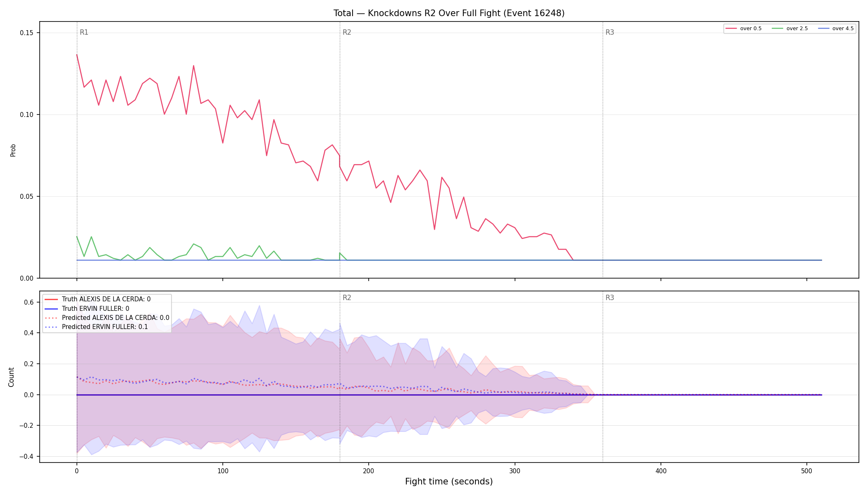
Task: Click 'Truth ALEXIS DE LA CERDA: 0' legend entry
Action: [98, 299]
